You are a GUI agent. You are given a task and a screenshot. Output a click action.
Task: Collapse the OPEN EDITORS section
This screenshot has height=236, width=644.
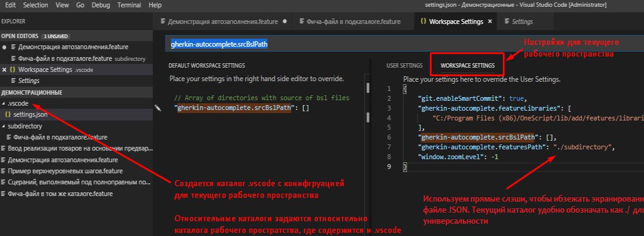20,36
